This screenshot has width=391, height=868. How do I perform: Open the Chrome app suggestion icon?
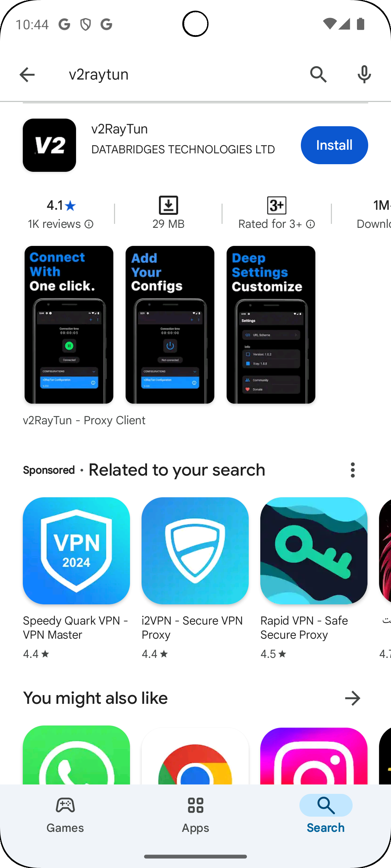click(x=195, y=756)
